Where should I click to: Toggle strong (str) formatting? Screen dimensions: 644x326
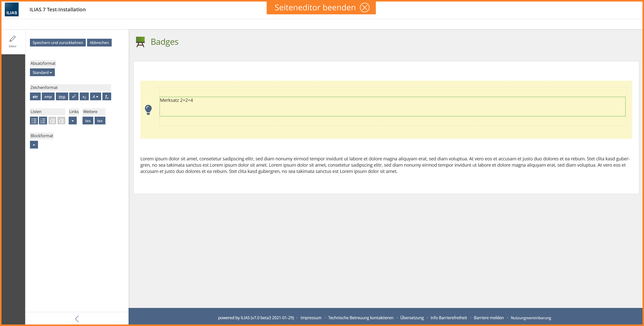tap(35, 97)
